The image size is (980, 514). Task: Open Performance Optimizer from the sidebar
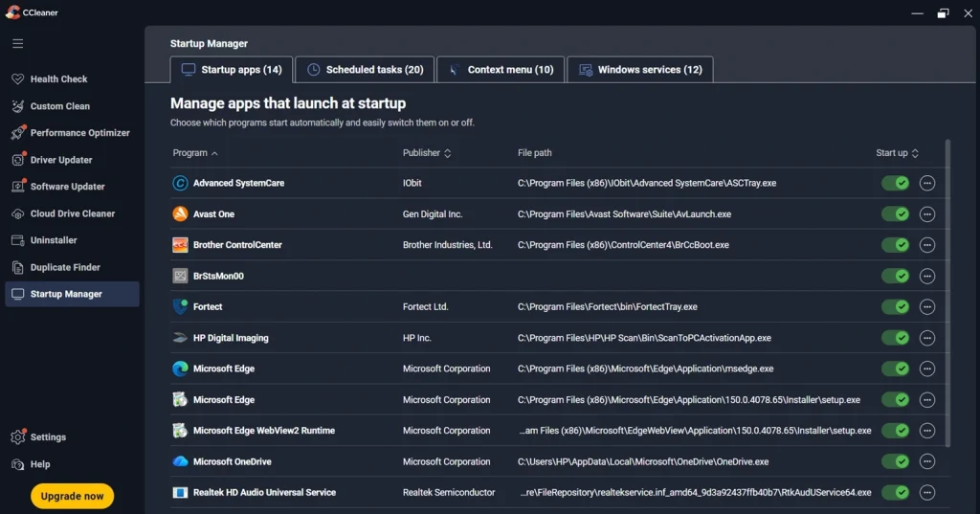coord(80,132)
